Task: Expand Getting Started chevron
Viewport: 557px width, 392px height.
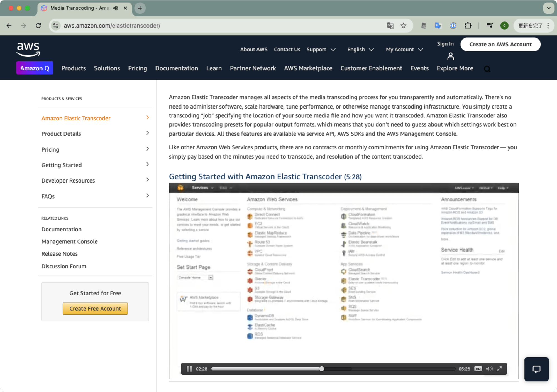Action: click(148, 164)
